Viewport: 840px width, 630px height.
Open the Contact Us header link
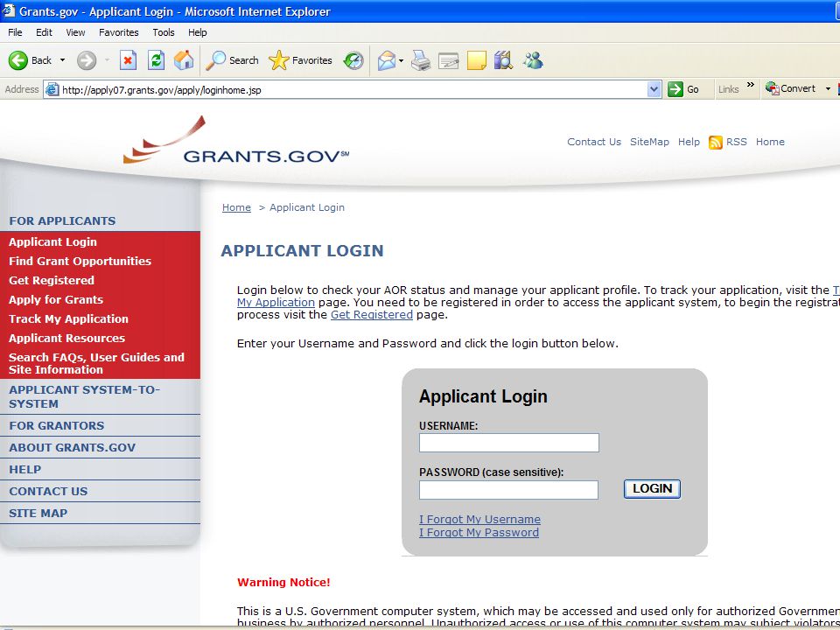click(594, 142)
